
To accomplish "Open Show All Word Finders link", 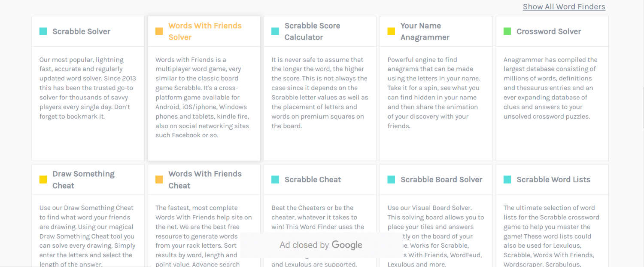I will click(x=564, y=7).
